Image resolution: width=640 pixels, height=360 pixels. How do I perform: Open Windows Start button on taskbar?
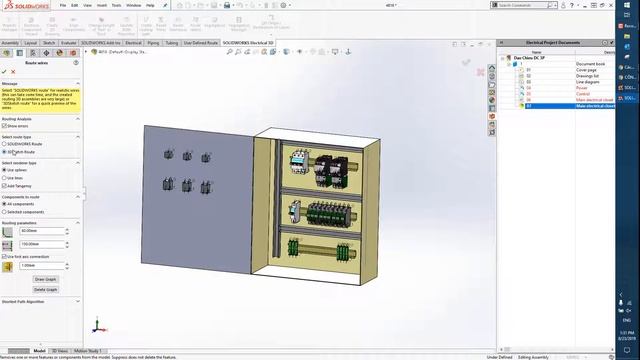[627, 4]
